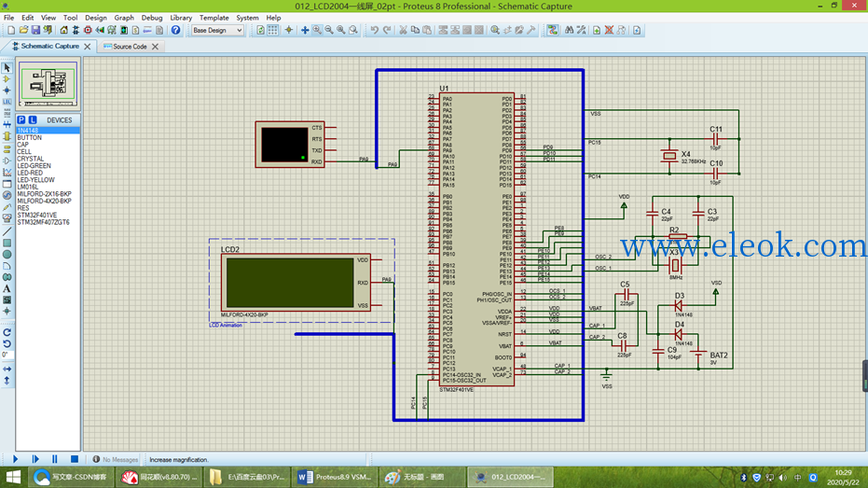Screen dimensions: 868x488
Task: Open the Template menu
Action: pyautogui.click(x=214, y=18)
